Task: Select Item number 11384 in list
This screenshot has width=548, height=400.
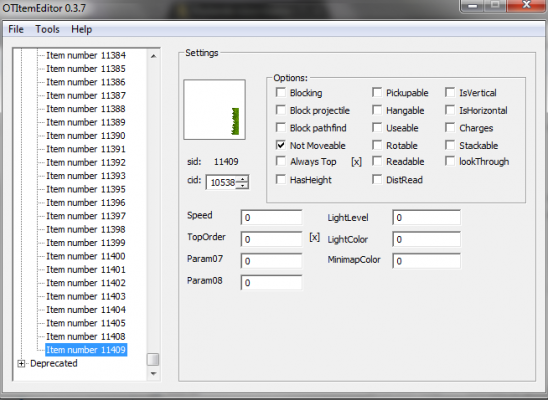Action: pos(86,55)
